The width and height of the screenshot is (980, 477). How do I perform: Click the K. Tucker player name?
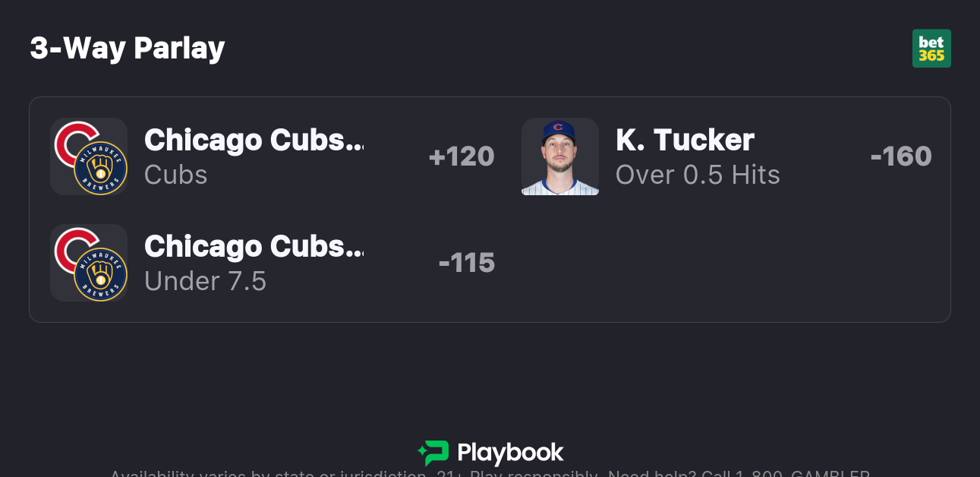pos(685,141)
